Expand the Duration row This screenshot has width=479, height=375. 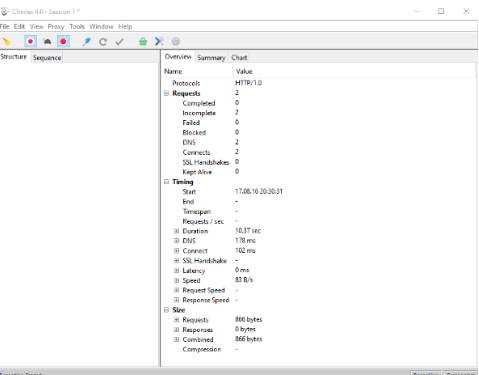[177, 231]
